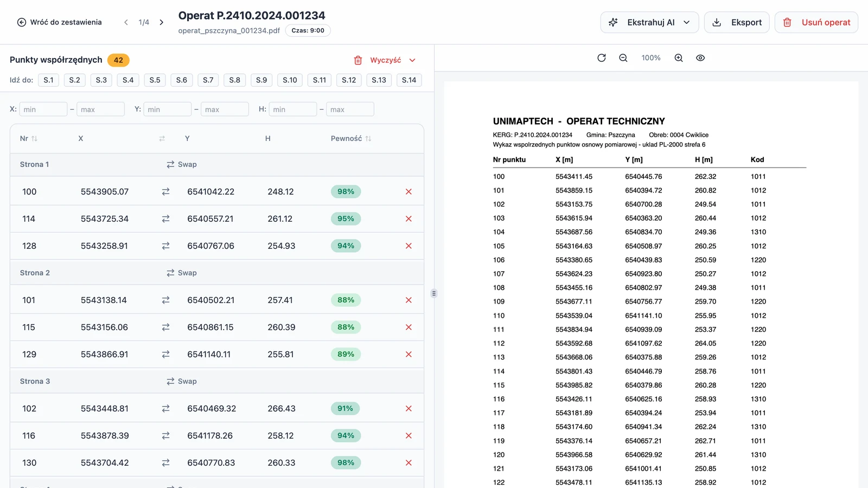Swap X and Y for point 101
This screenshot has height=488, width=868.
pos(165,300)
